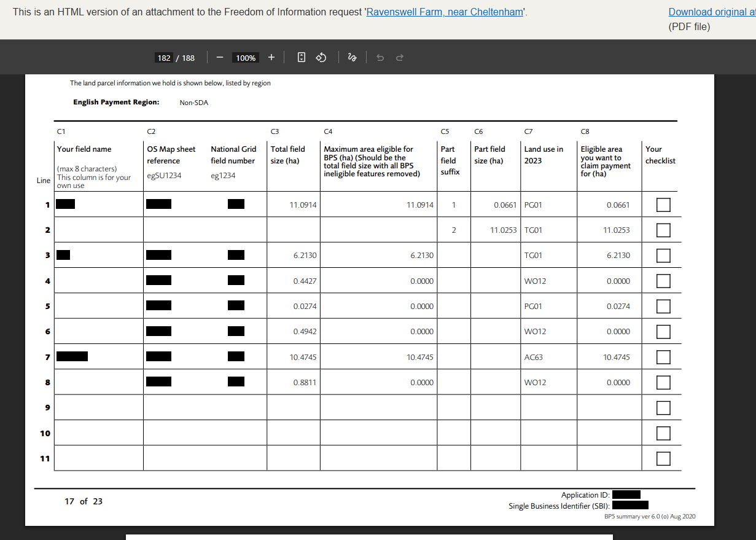Click the page number field showing 182

(164, 58)
